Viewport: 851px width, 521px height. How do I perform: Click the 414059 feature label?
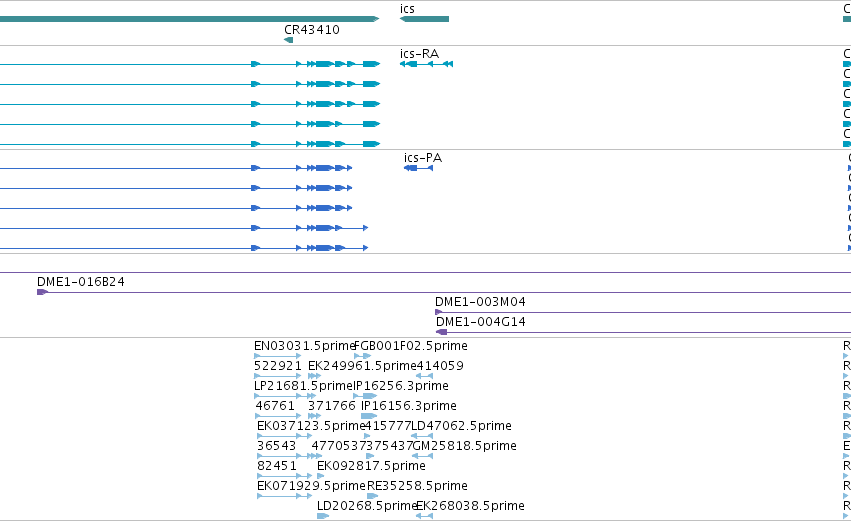[440, 366]
